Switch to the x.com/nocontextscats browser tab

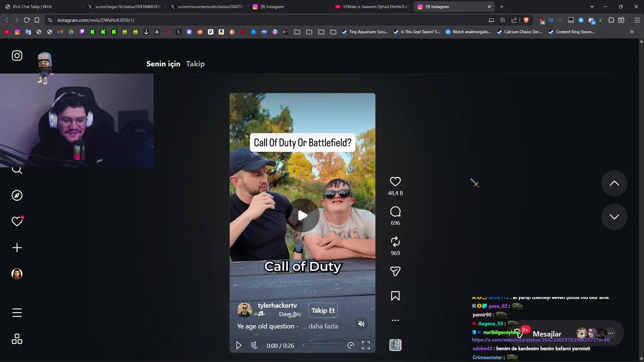pos(206,7)
